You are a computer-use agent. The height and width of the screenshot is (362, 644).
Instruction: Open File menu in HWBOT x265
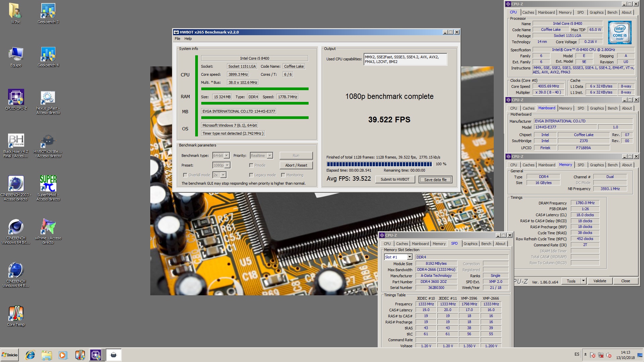(177, 39)
